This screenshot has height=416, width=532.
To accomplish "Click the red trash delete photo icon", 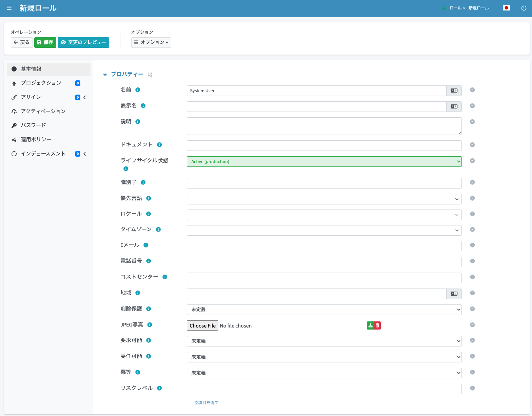I will click(x=377, y=325).
